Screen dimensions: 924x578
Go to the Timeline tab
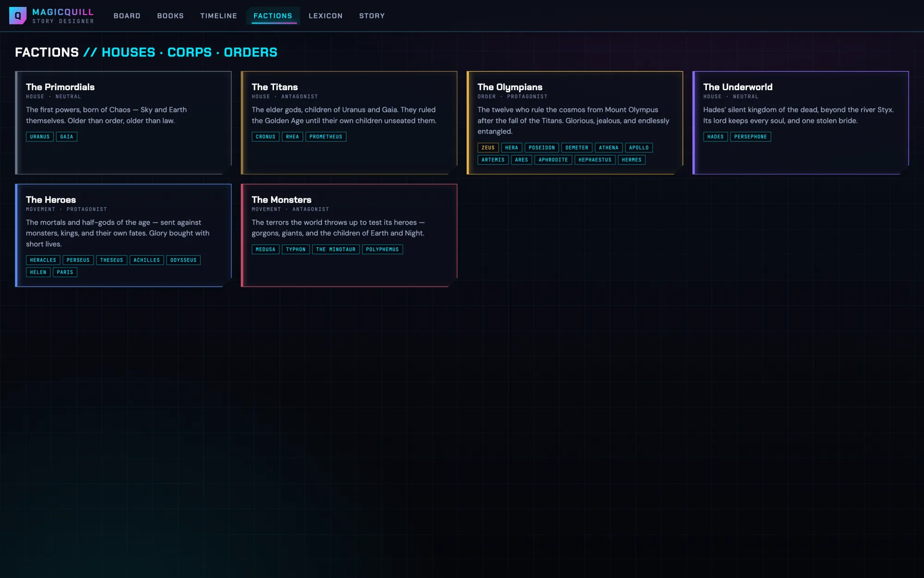(219, 16)
